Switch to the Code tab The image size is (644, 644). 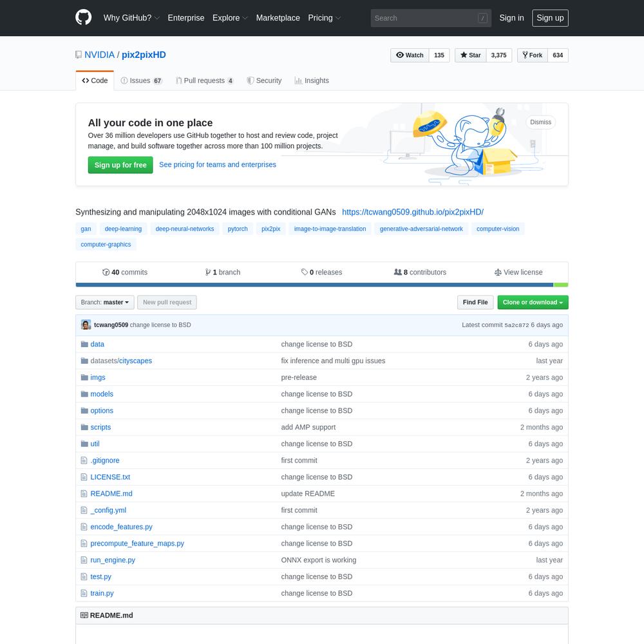(x=95, y=80)
